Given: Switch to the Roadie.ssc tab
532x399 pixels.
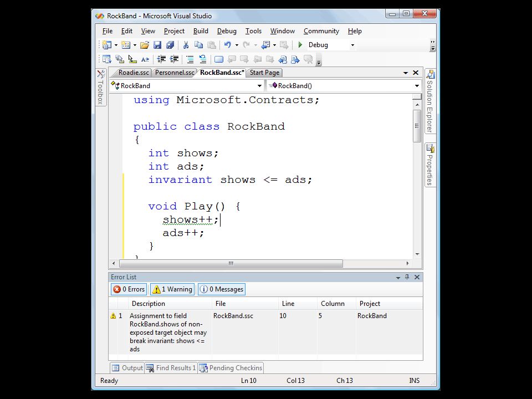Looking at the screenshot, I should tap(134, 73).
